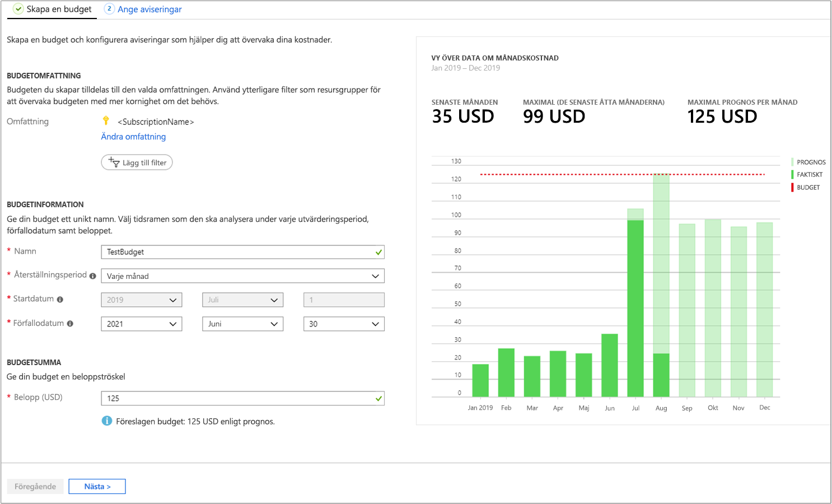832x504 pixels.
Task: Click Ändra omfattning link
Action: (133, 137)
